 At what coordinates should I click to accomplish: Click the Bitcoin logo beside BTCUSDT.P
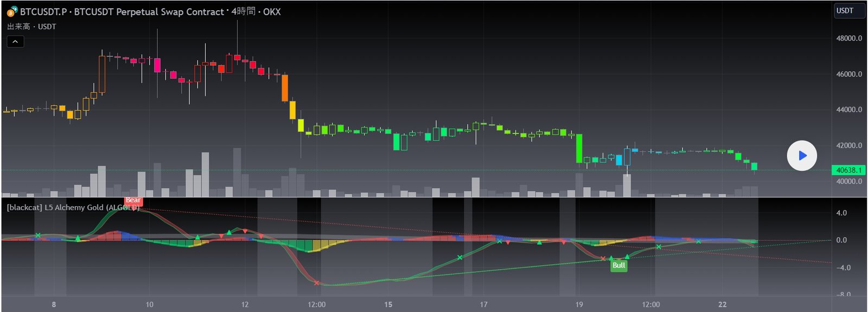pyautogui.click(x=12, y=11)
